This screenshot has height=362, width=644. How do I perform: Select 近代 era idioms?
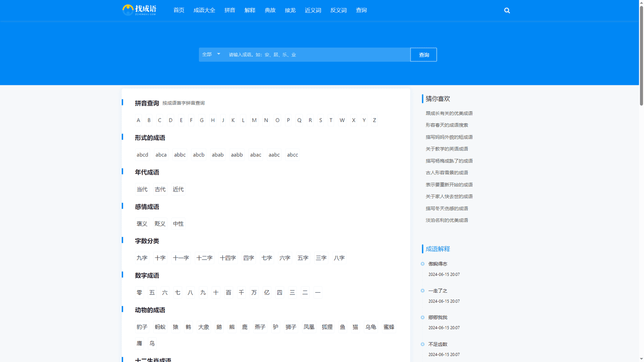click(178, 189)
